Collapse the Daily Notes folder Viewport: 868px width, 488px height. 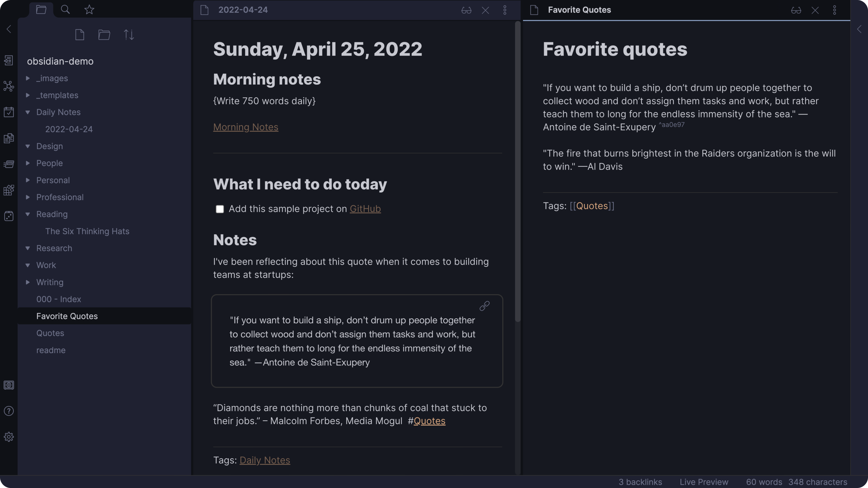(28, 112)
